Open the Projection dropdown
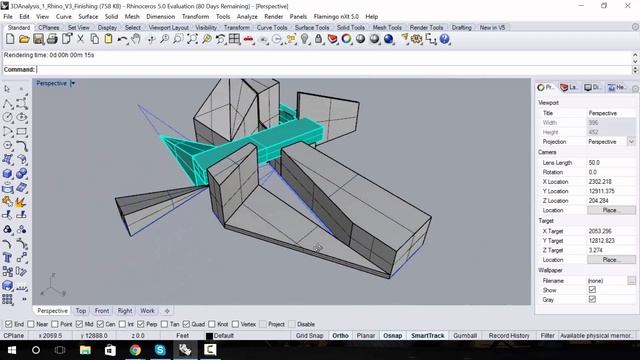This screenshot has height=360, width=640. click(631, 142)
